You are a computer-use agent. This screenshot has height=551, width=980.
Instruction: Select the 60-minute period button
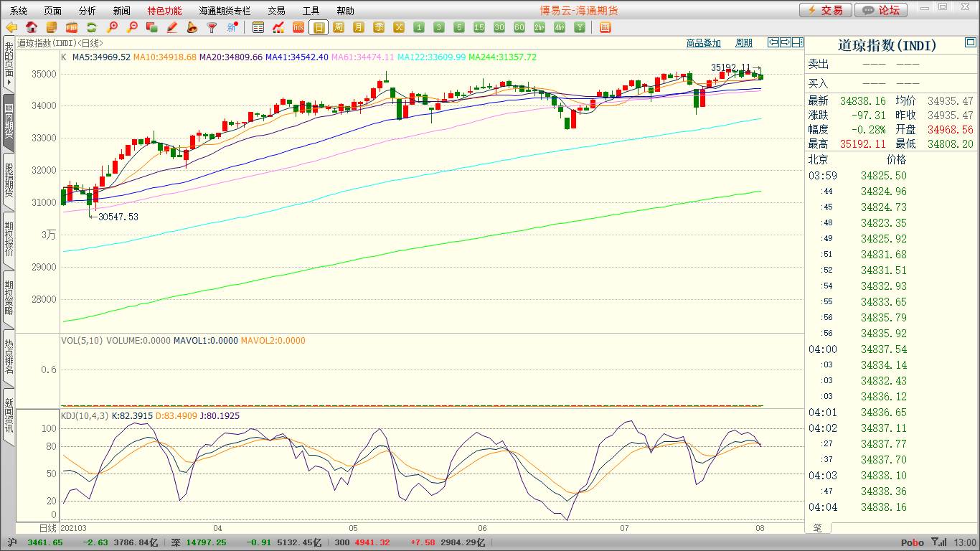[x=519, y=27]
